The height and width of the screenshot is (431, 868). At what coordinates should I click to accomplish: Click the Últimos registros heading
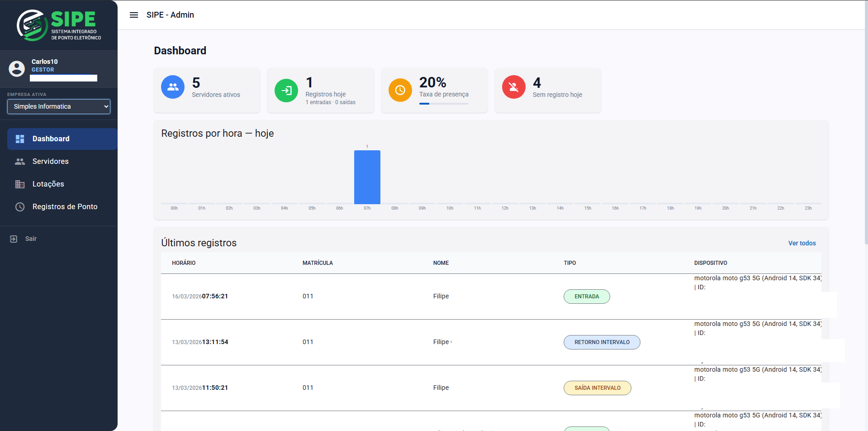199,243
